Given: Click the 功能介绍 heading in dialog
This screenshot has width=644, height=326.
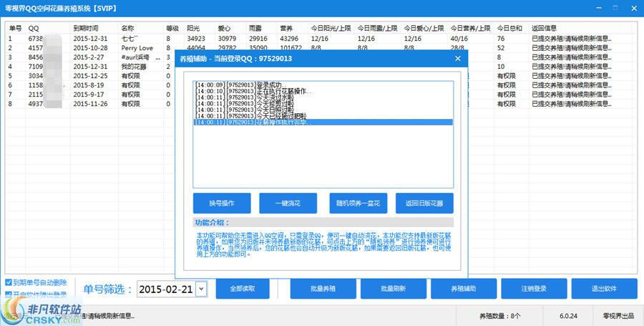Looking at the screenshot, I should point(212,222).
